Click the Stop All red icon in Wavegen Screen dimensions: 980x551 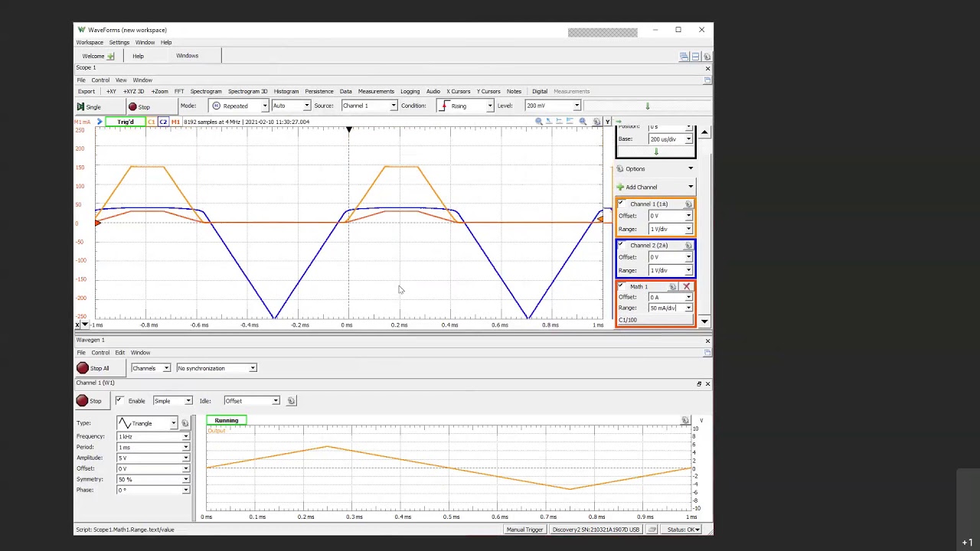[x=83, y=368]
